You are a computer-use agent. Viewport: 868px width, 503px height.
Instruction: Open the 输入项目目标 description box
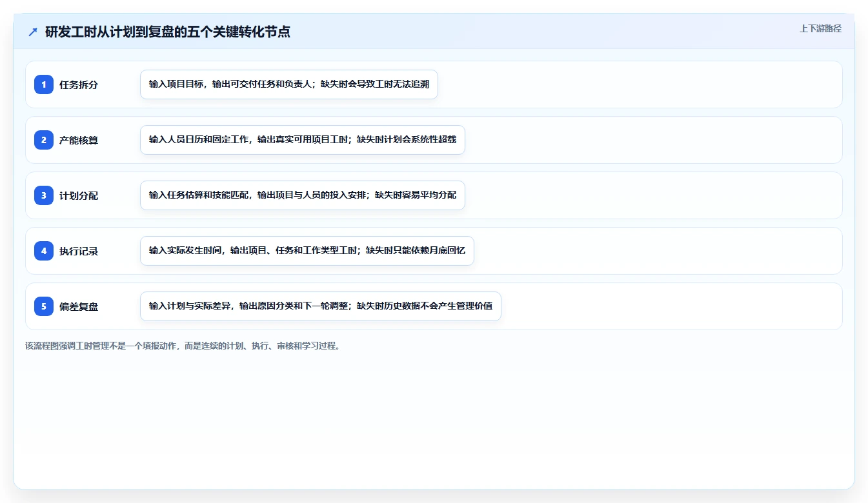coord(289,84)
